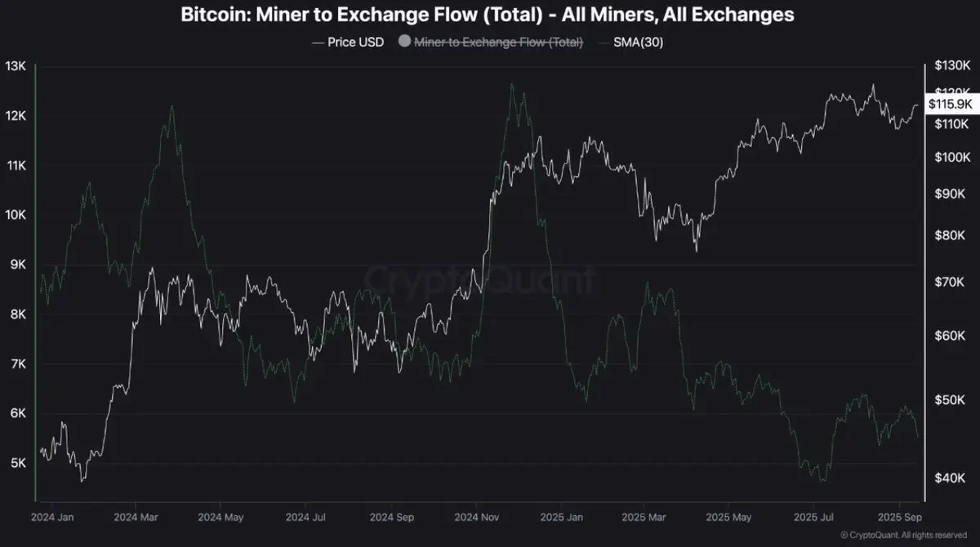Select the 2024 Mar date axis label
Screen dimensions: 980x547
pos(136,517)
